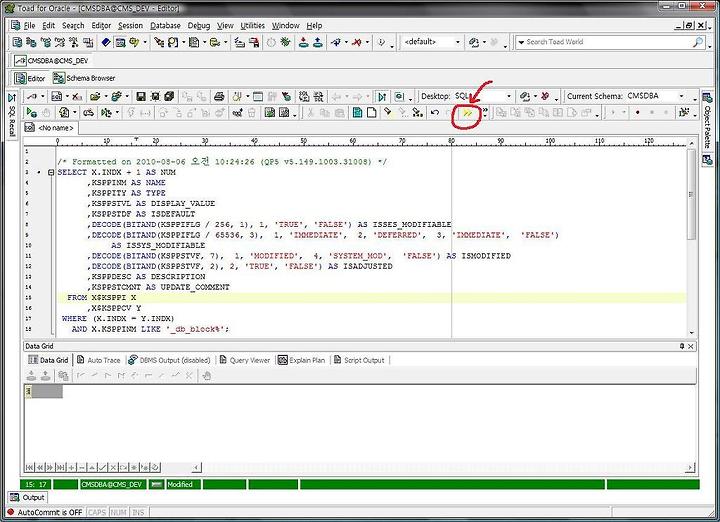Click the green bug icon in main toolbar
Viewport: 720px width, 522px height.
286,43
